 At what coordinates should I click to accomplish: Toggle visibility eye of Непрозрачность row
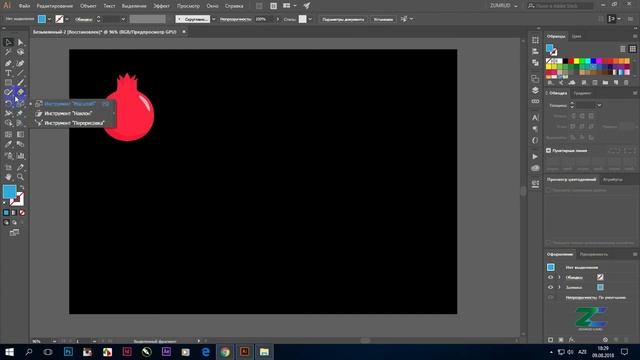550,298
